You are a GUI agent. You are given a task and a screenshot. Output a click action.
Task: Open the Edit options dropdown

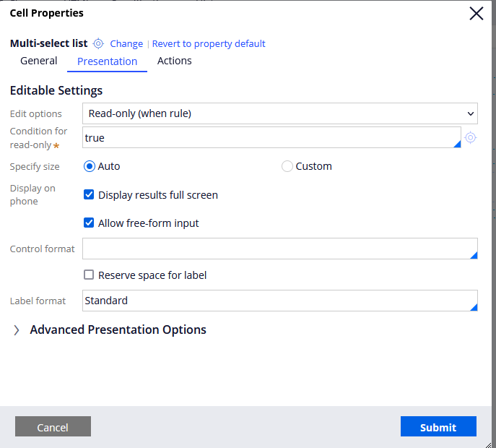pyautogui.click(x=280, y=113)
